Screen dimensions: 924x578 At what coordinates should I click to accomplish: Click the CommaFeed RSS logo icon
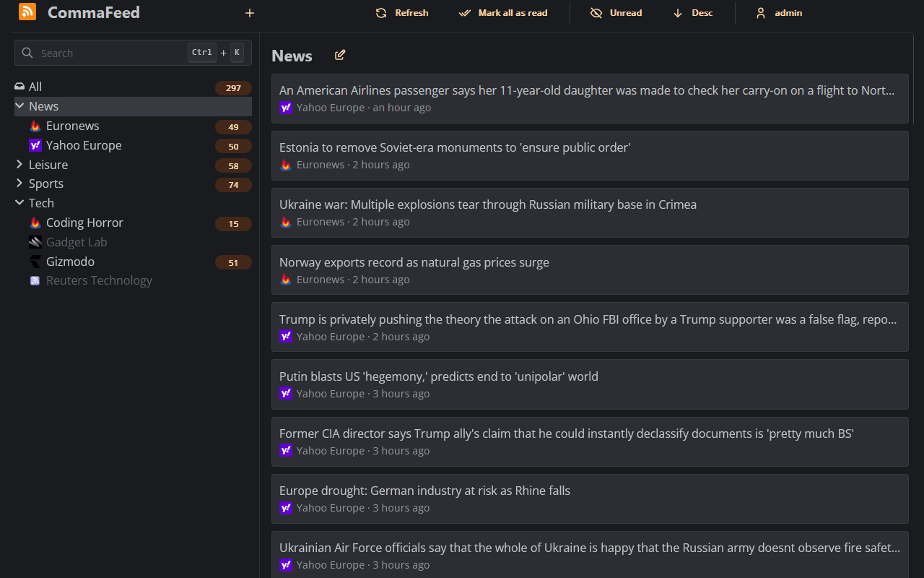pos(27,12)
